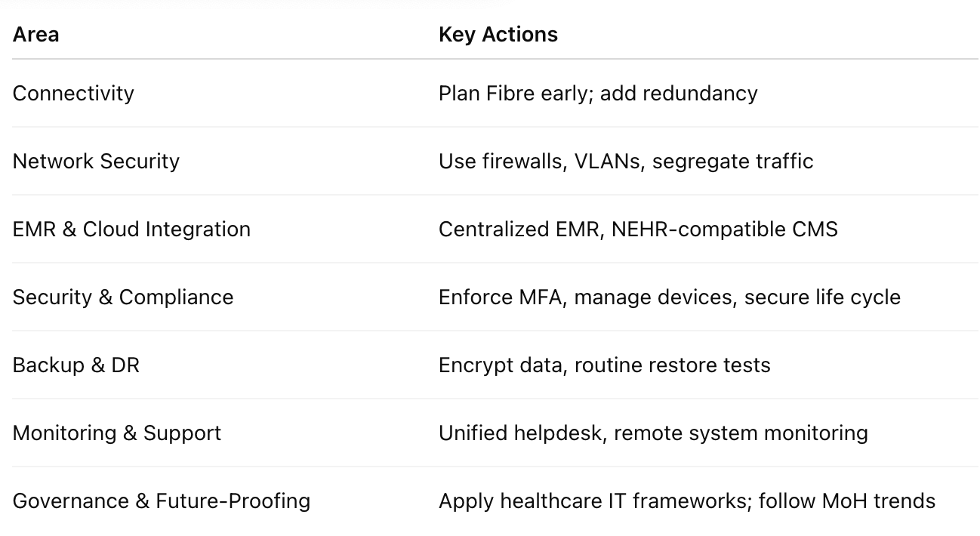The image size is (980, 536).
Task: Select Security & Compliance cell
Action: [123, 297]
